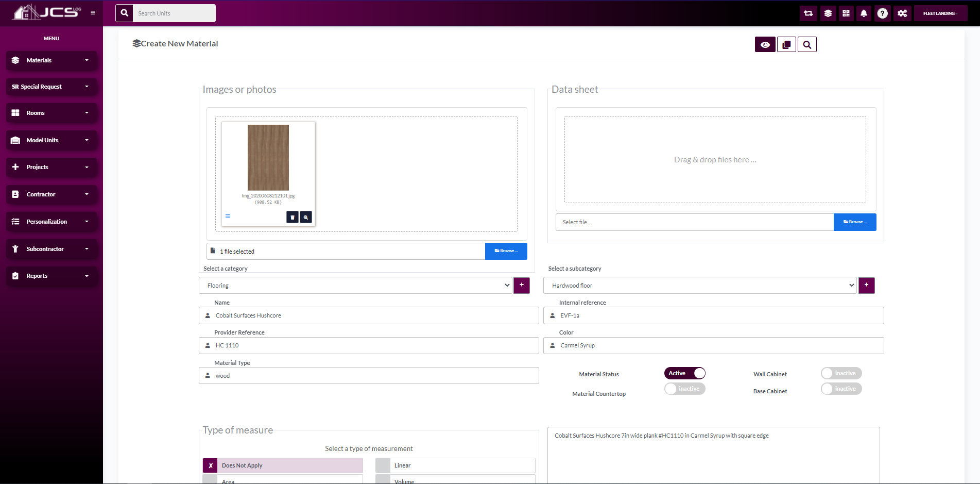Zoom uploaded image with magnifier icon
980x484 pixels.
[306, 218]
